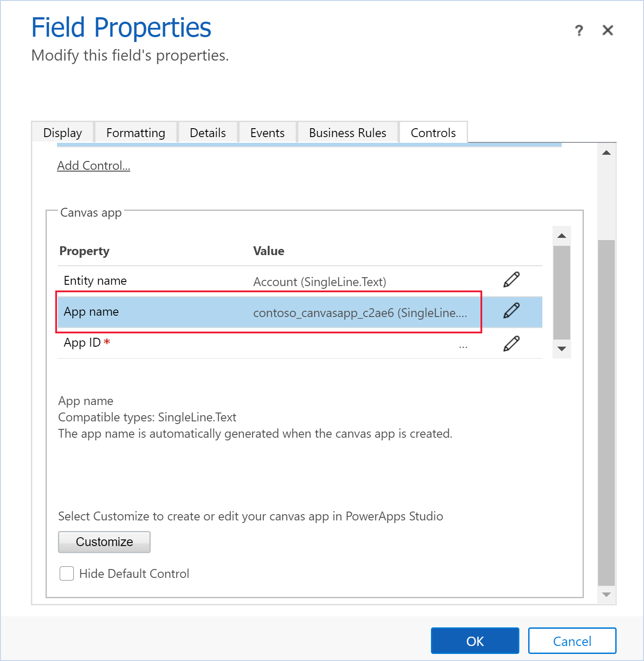Image resolution: width=644 pixels, height=661 pixels.
Task: Edit the App ID with the pencil icon
Action: pos(511,344)
